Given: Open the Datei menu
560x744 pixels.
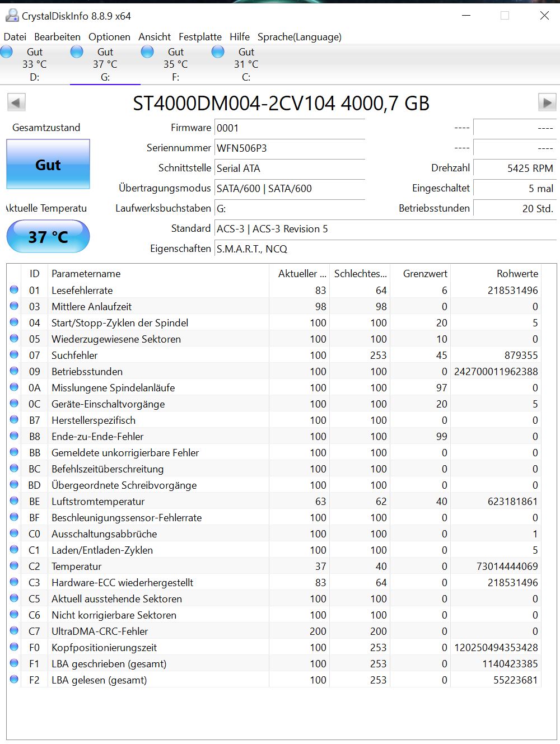Looking at the screenshot, I should [x=15, y=37].
